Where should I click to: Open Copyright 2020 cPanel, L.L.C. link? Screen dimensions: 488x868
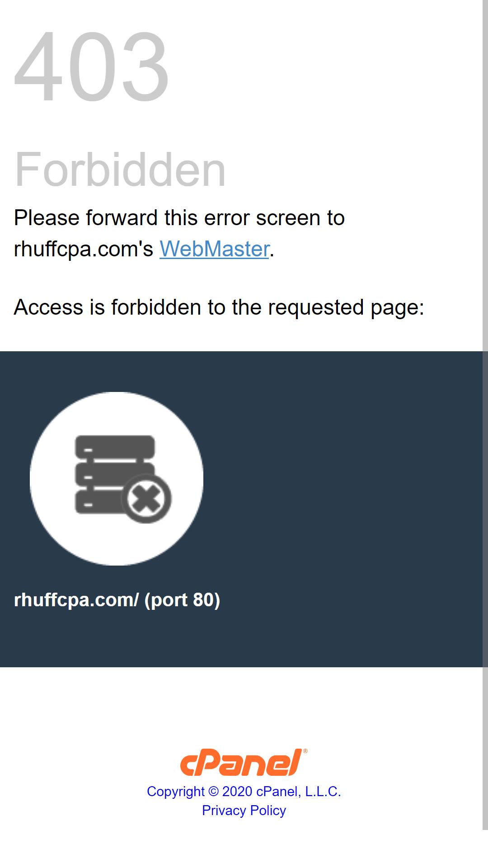[x=244, y=791]
